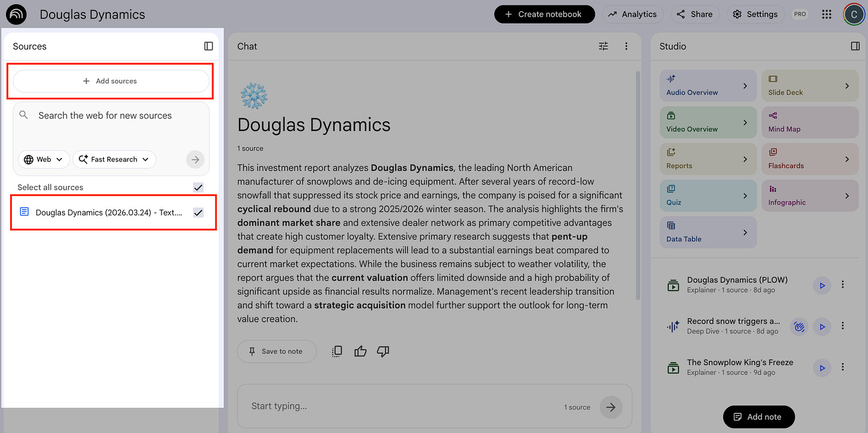
Task: Copy the Douglas Dynamics summary
Action: [x=337, y=351]
